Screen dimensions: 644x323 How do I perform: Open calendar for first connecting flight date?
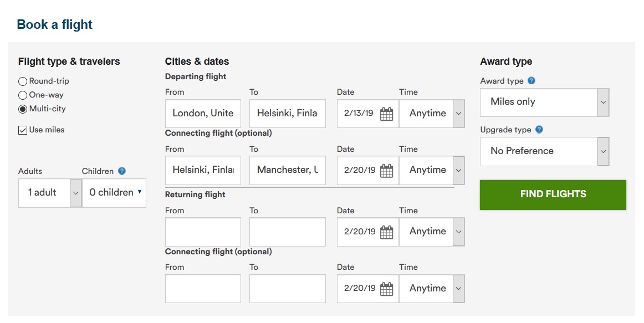386,171
